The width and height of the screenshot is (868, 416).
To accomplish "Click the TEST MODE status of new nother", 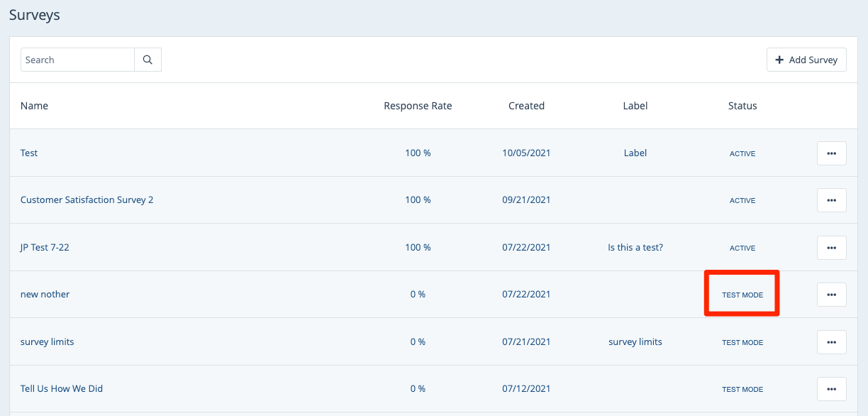I will [x=742, y=295].
